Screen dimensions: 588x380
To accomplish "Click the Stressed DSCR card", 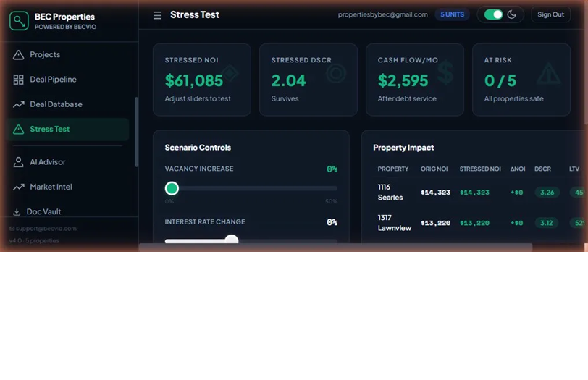I will [308, 80].
